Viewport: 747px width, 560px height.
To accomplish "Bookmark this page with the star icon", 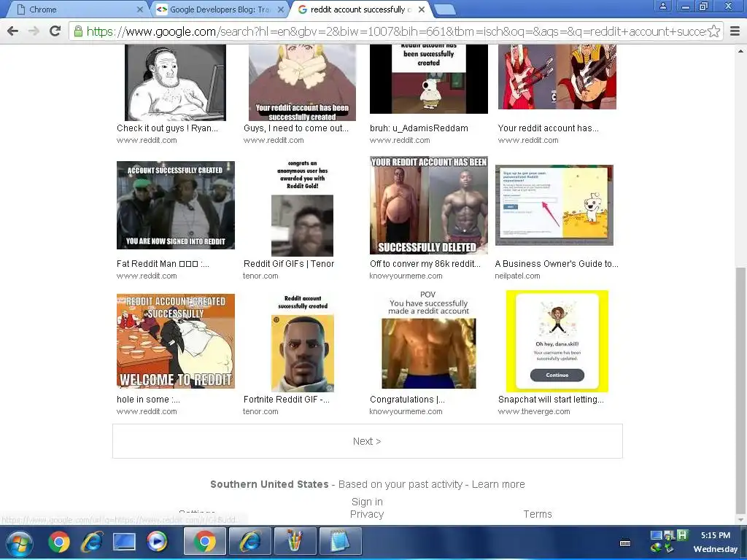I will (x=713, y=31).
